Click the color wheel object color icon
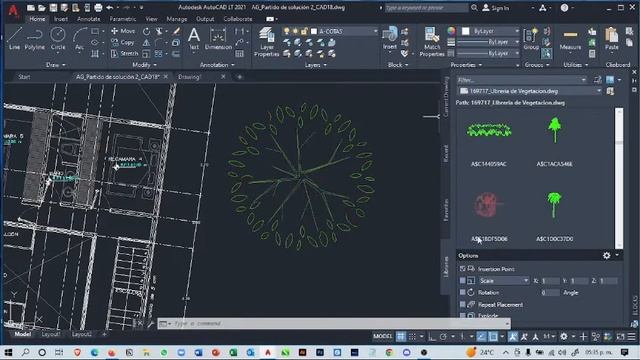This screenshot has width=640, height=360. point(451,31)
